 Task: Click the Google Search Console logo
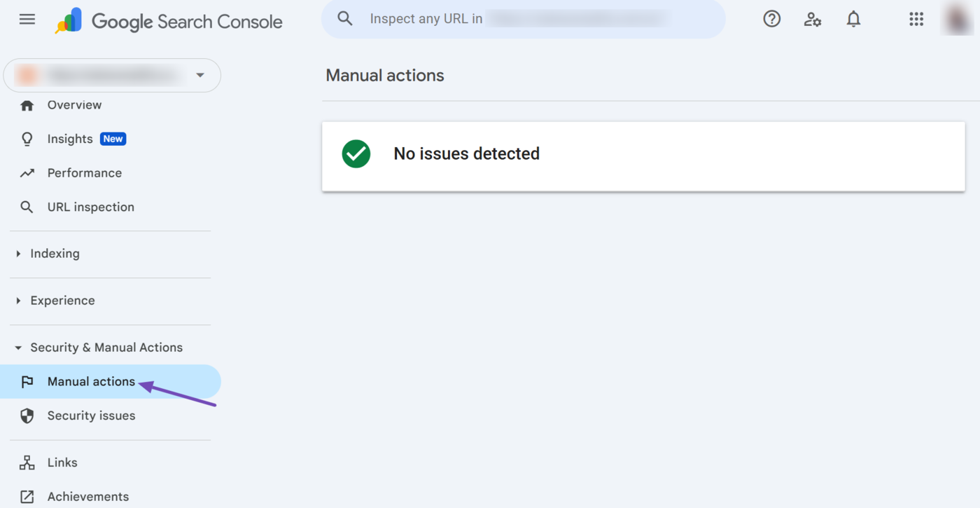169,21
